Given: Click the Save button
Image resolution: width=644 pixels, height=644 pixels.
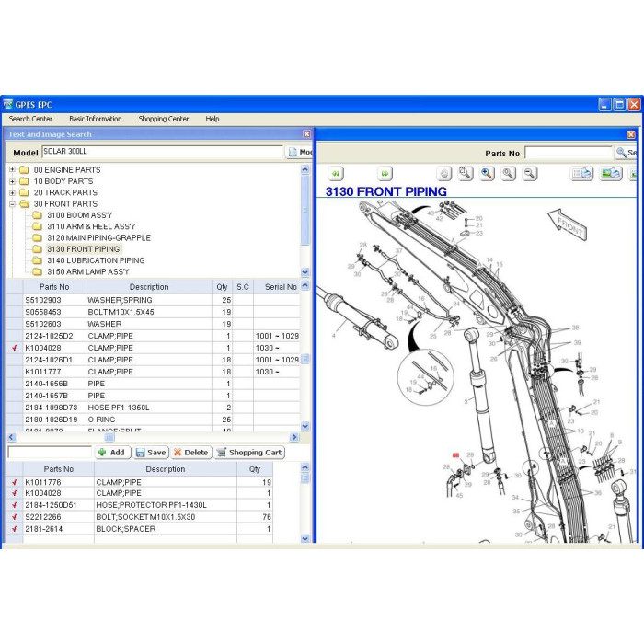Looking at the screenshot, I should [151, 453].
